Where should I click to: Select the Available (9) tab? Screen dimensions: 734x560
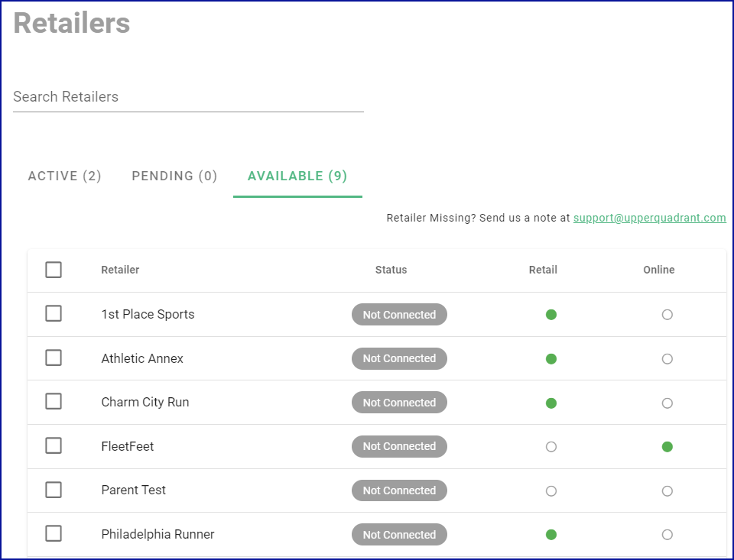(297, 176)
